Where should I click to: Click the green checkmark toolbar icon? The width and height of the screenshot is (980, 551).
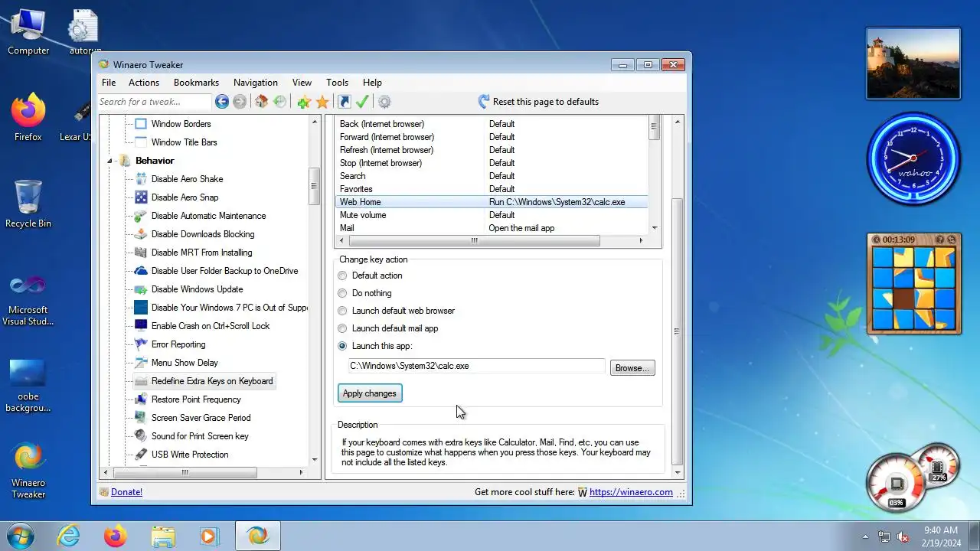(x=363, y=102)
